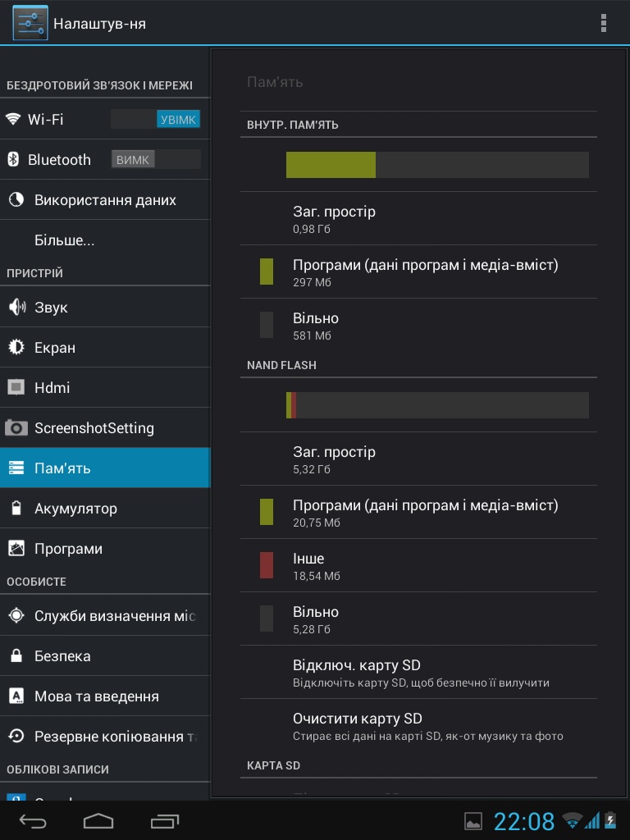Viewport: 630px width, 840px height.
Task: Tap the red Інше color swatch
Action: [267, 565]
